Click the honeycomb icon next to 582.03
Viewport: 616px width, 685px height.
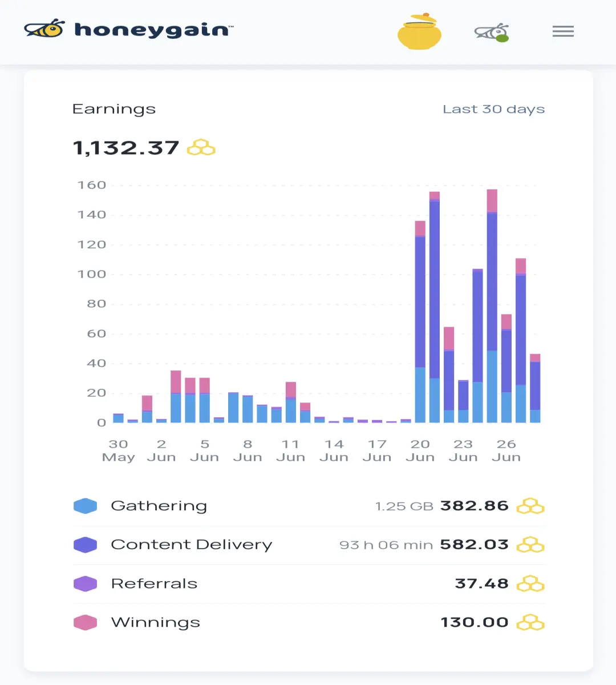[530, 545]
